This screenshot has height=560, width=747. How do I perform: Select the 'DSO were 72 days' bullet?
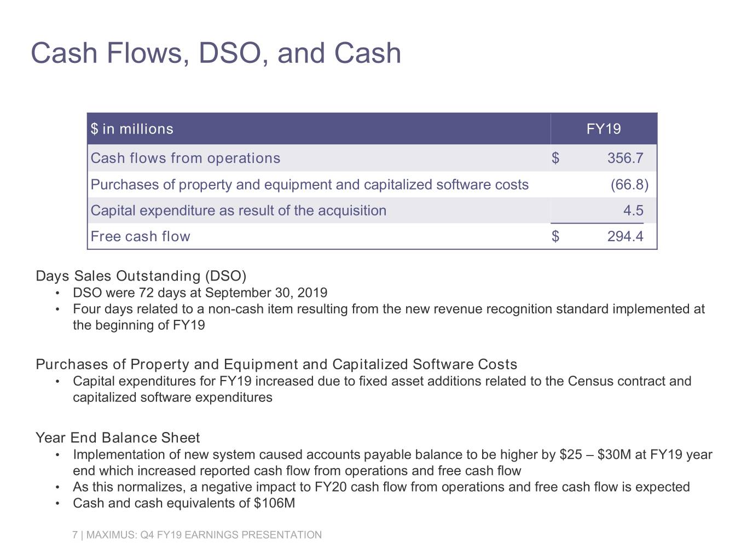[200, 293]
